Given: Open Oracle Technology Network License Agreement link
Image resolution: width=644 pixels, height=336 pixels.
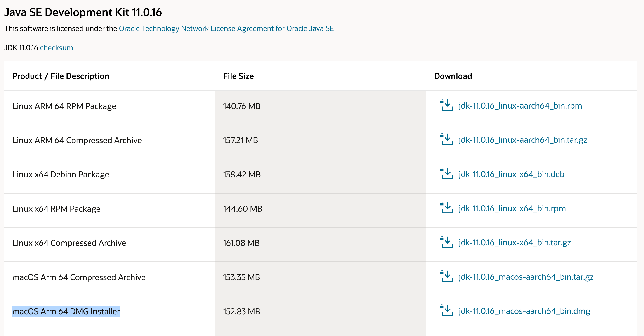Looking at the screenshot, I should click(x=226, y=28).
